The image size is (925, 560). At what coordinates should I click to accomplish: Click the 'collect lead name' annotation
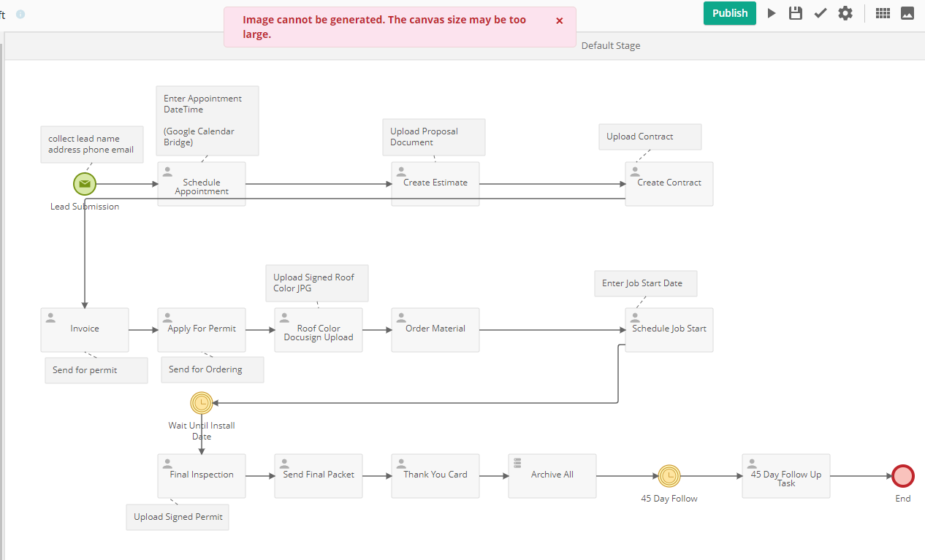pos(92,144)
